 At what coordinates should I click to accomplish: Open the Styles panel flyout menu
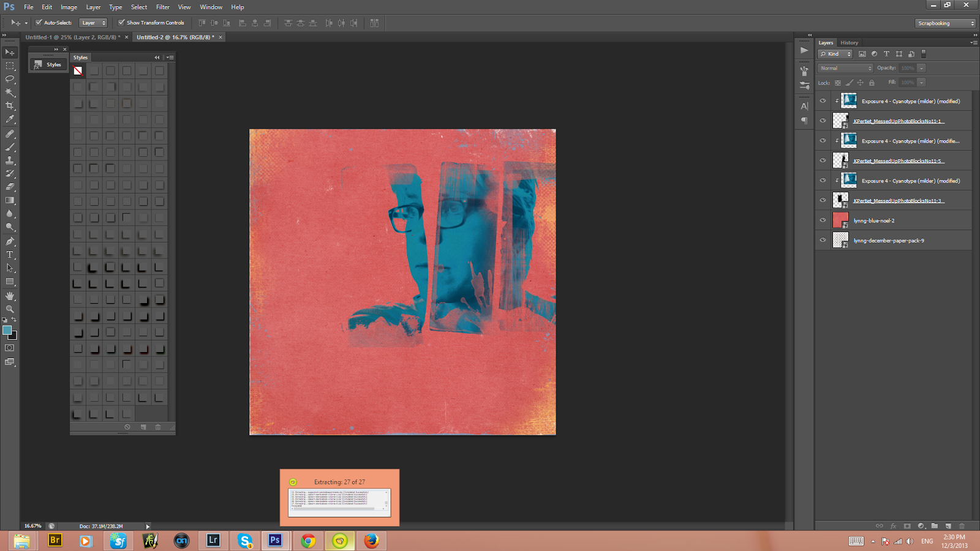tap(170, 58)
